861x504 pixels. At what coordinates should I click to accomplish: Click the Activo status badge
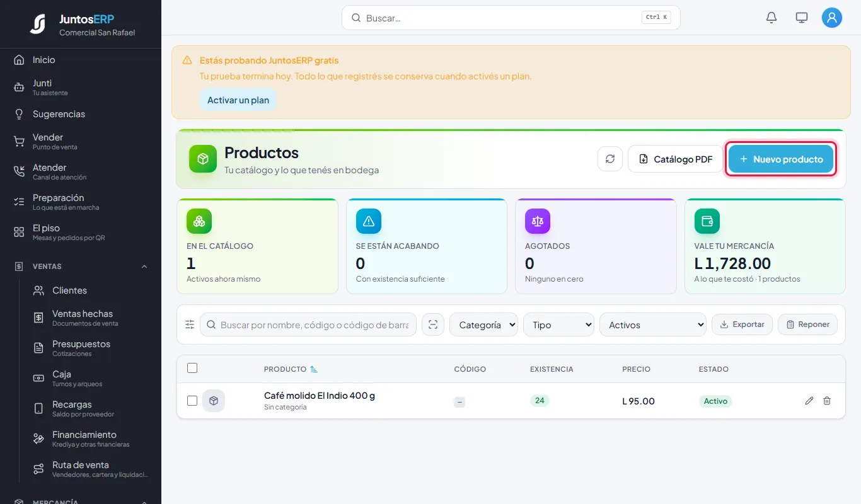[x=715, y=401]
